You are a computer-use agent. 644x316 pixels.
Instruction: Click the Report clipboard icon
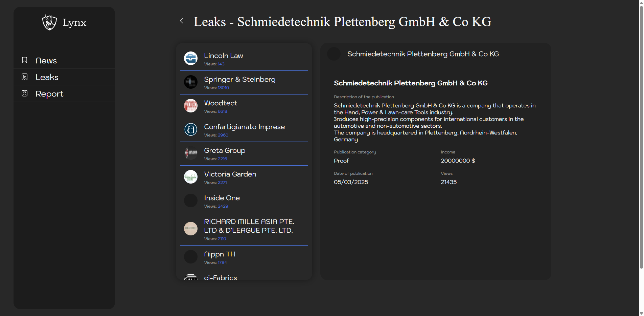(25, 93)
